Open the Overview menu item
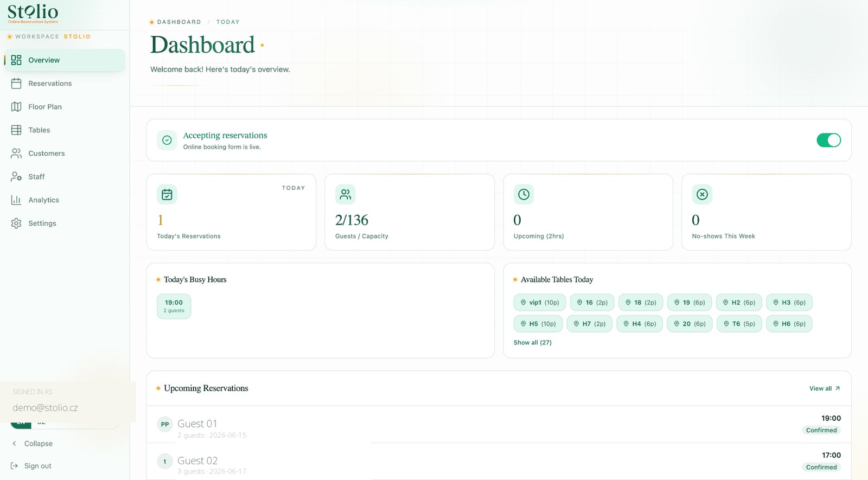 (x=65, y=60)
